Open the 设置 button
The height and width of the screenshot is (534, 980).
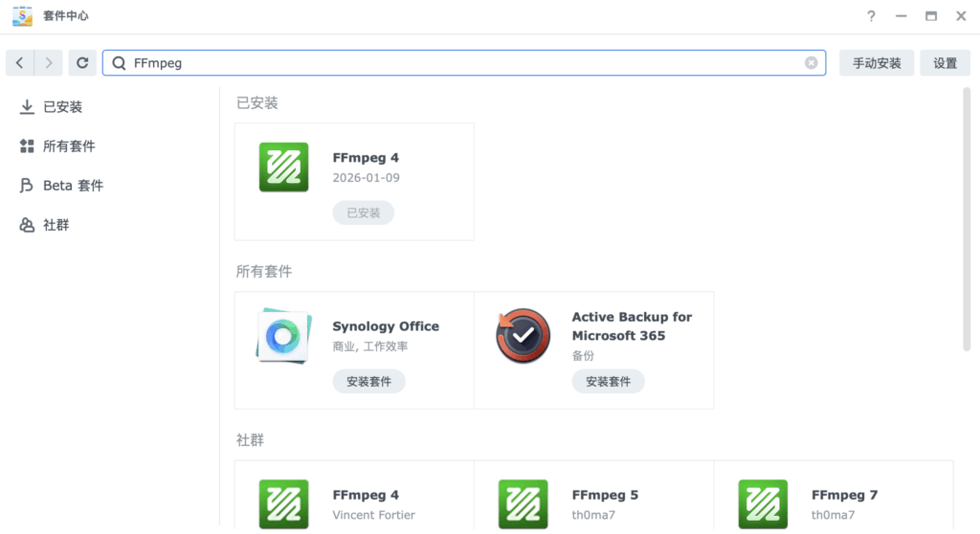pyautogui.click(x=945, y=63)
